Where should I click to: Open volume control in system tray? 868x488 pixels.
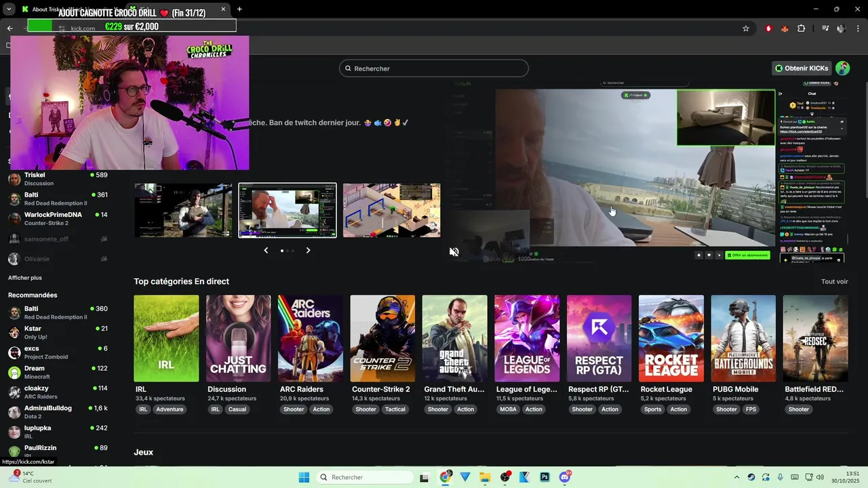820,477
